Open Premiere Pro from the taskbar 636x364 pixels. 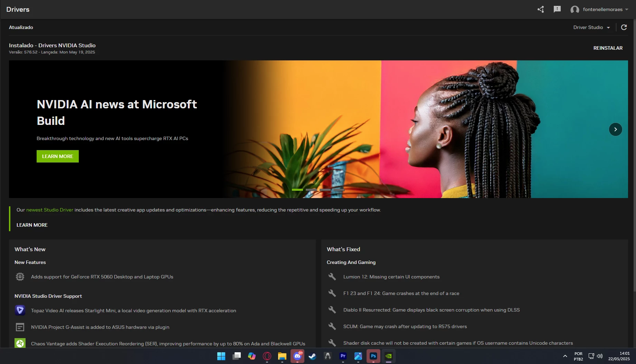pyautogui.click(x=343, y=356)
